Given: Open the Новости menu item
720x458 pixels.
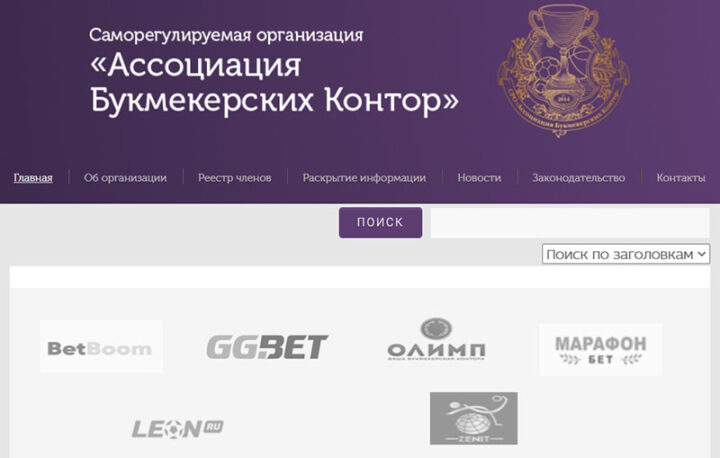Looking at the screenshot, I should (479, 178).
